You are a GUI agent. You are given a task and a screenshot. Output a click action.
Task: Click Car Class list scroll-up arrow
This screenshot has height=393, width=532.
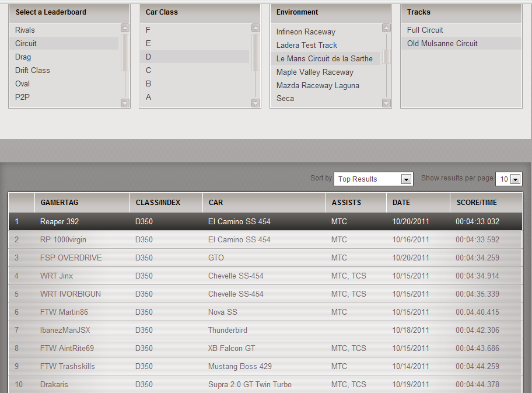pyautogui.click(x=256, y=28)
